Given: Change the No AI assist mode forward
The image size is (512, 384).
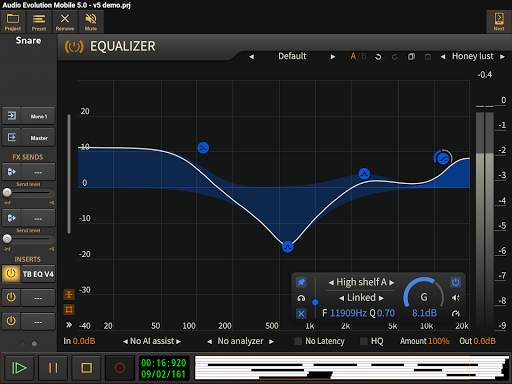Looking at the screenshot, I should pyautogui.click(x=179, y=341).
